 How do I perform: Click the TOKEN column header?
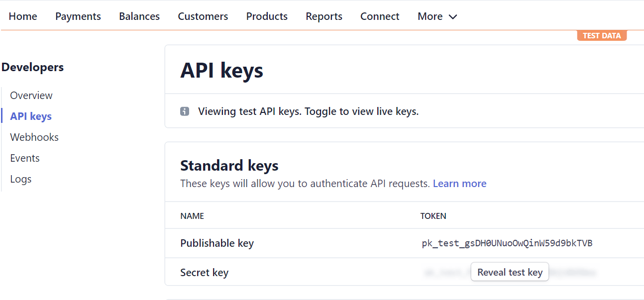click(433, 216)
